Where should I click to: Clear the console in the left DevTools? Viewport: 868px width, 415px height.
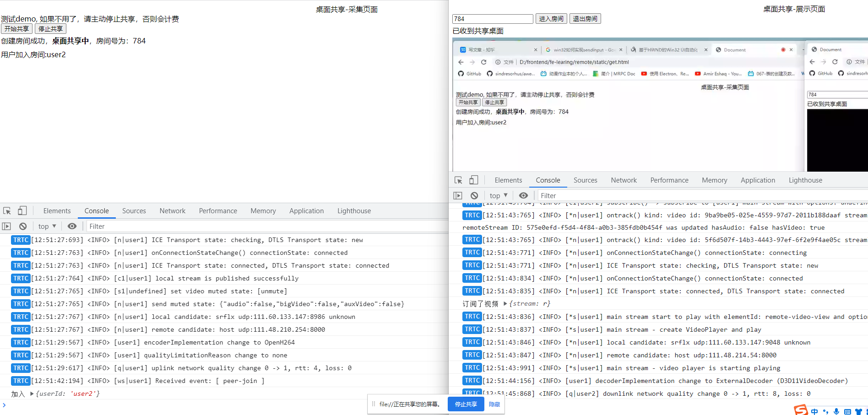(23, 226)
